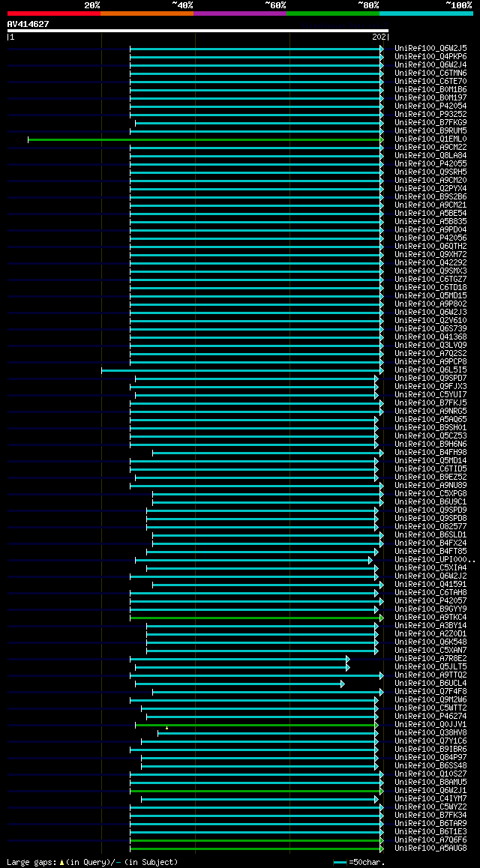Click the UniRef100_Q9FJX3 label

coord(430,387)
